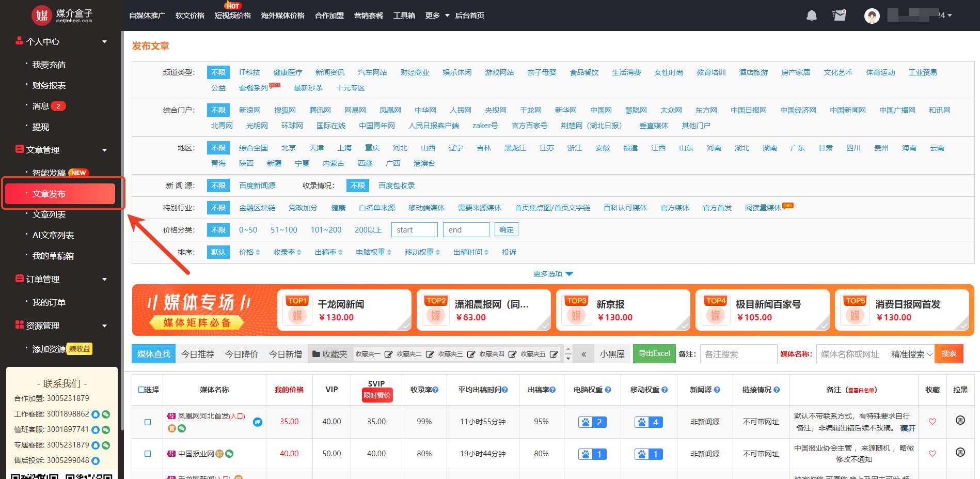This screenshot has height=479, width=980.
Task: Favorite 凤凰网河北首发 with the heart icon
Action: pos(932,422)
